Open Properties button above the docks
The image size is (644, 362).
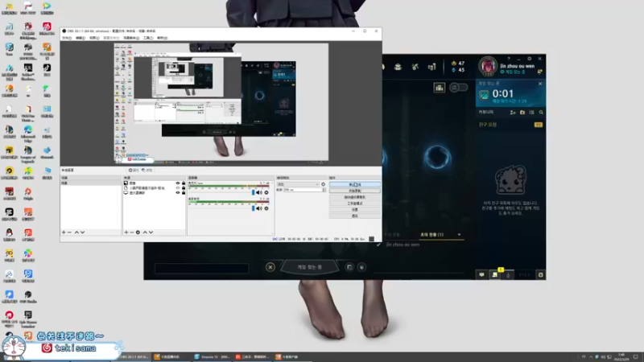pos(134,170)
